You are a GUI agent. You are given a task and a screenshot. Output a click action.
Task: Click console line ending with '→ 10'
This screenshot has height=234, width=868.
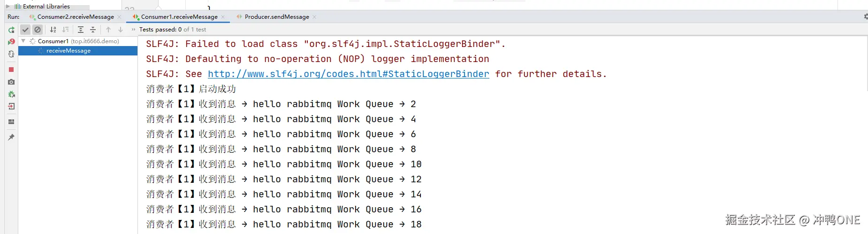[x=284, y=164]
